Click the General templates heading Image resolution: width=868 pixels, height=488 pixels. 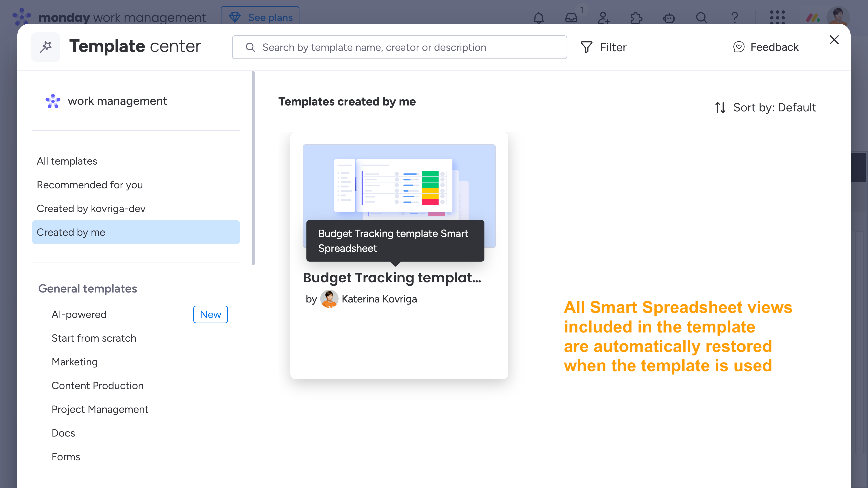(87, 289)
